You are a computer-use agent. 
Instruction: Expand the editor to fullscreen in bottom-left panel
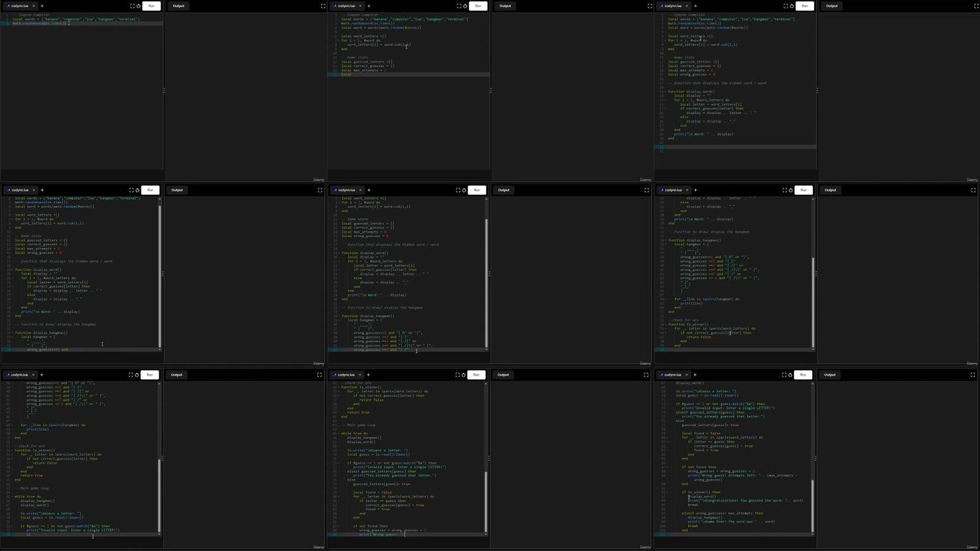pos(130,374)
